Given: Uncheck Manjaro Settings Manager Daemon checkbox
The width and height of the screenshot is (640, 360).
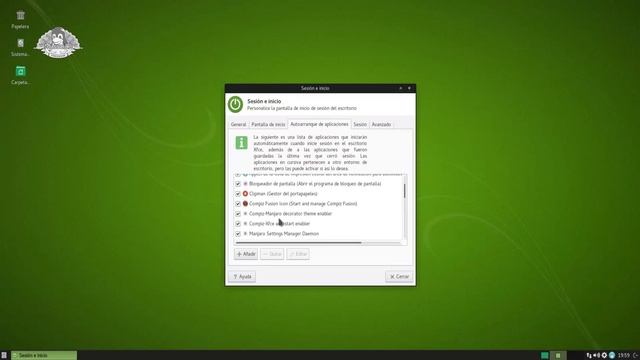Looking at the screenshot, I should pos(238,234).
